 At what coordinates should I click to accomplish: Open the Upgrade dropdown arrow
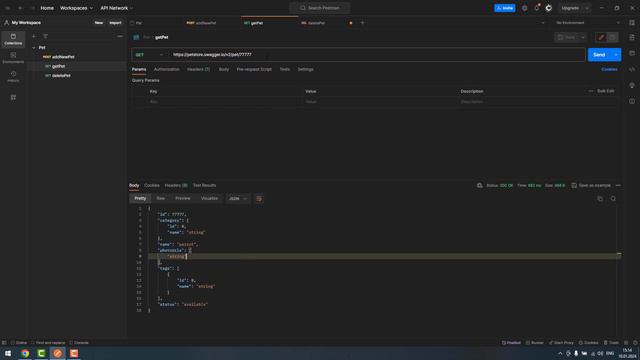[x=587, y=8]
